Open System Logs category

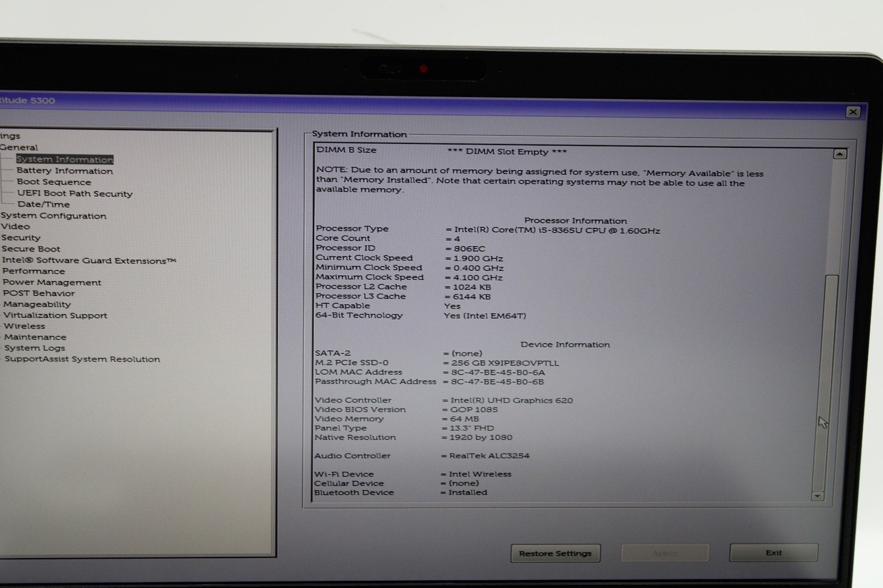[34, 348]
